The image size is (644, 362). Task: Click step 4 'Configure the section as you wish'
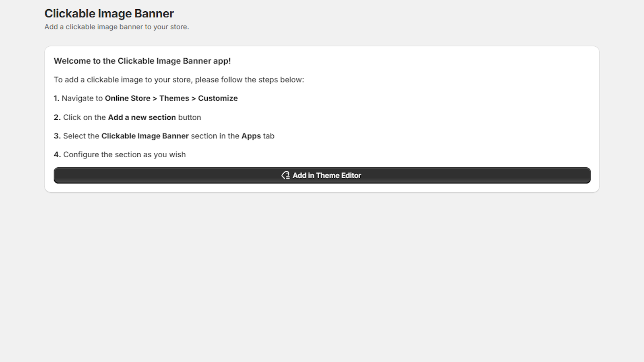124,154
